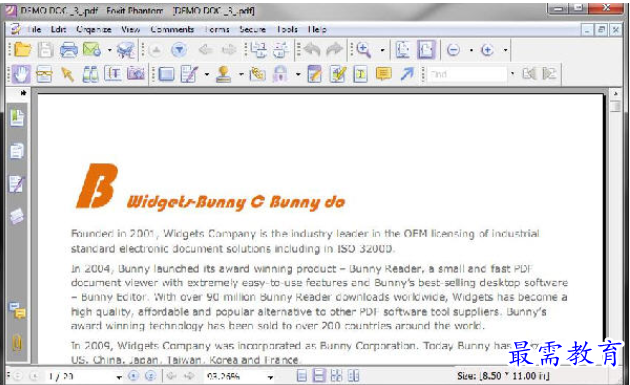Select the text selection tool
The width and height of the screenshot is (630, 385).
113,74
